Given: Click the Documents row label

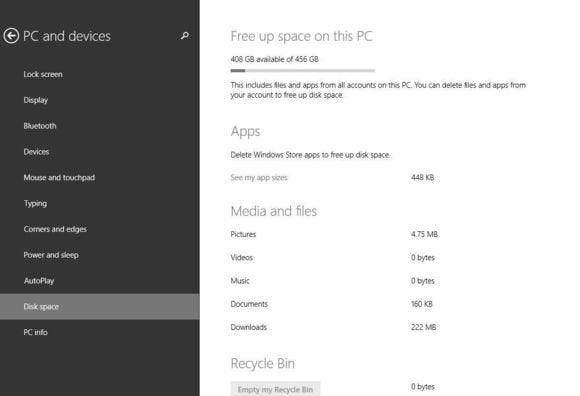Looking at the screenshot, I should (249, 304).
